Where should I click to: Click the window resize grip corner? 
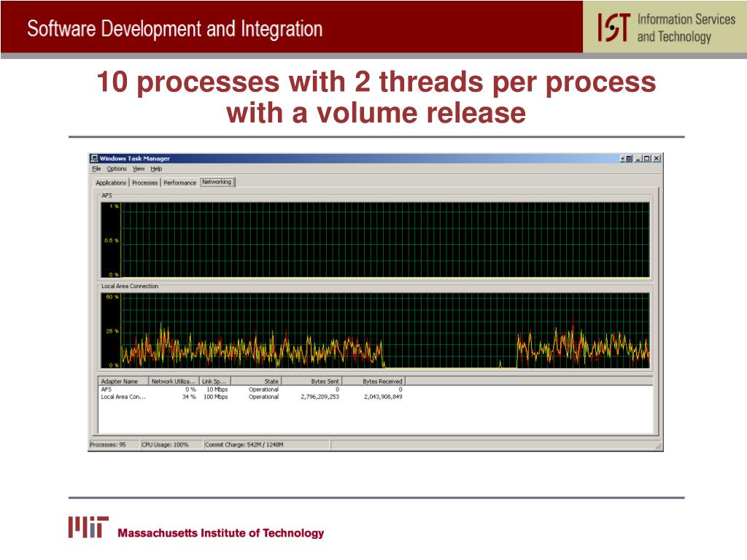point(659,446)
